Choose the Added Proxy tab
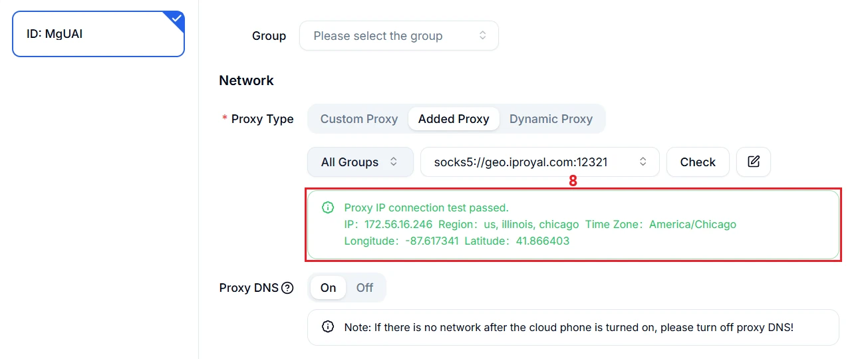This screenshot has height=359, width=868. [x=454, y=119]
